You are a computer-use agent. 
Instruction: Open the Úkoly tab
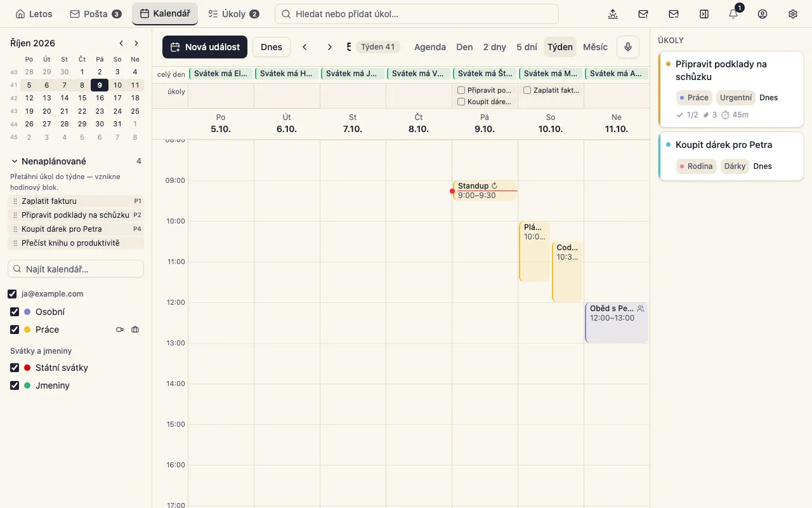tap(234, 14)
